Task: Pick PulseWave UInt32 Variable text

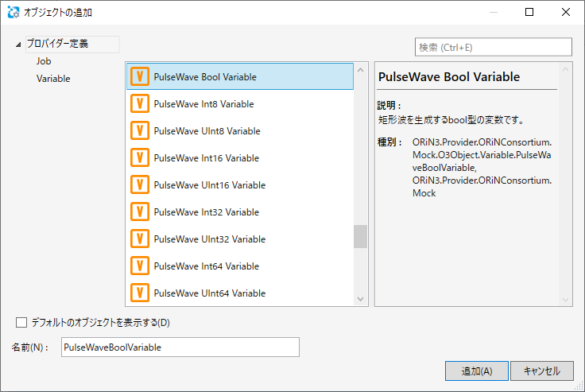Action: click(210, 239)
